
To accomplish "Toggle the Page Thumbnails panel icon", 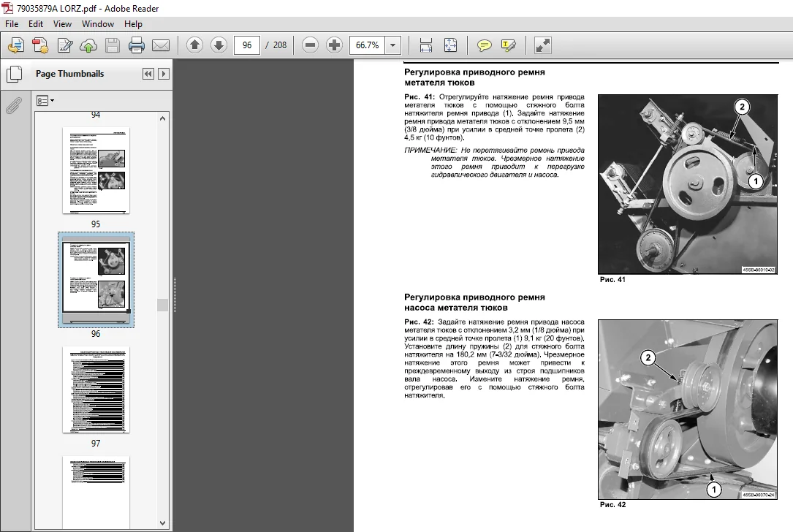I will [x=14, y=74].
